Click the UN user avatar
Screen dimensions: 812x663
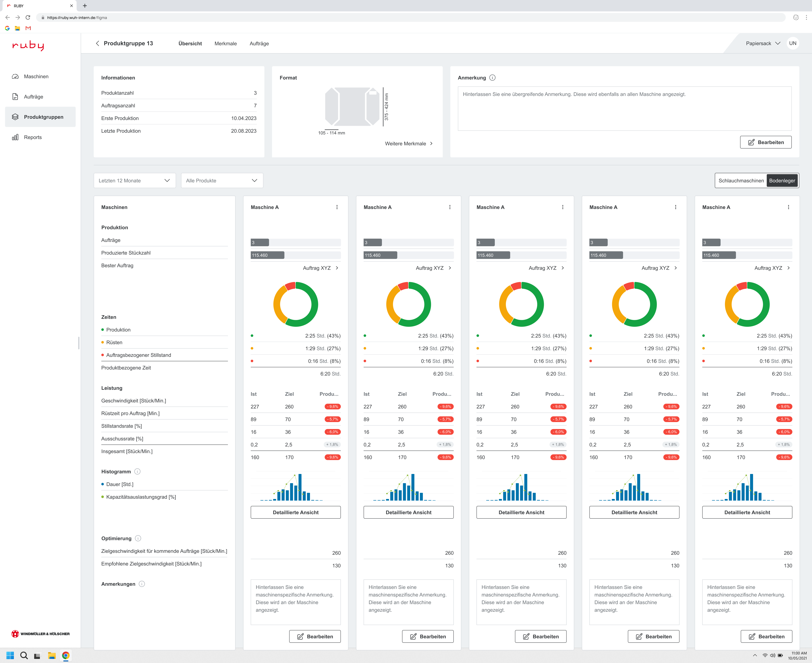[x=793, y=43]
